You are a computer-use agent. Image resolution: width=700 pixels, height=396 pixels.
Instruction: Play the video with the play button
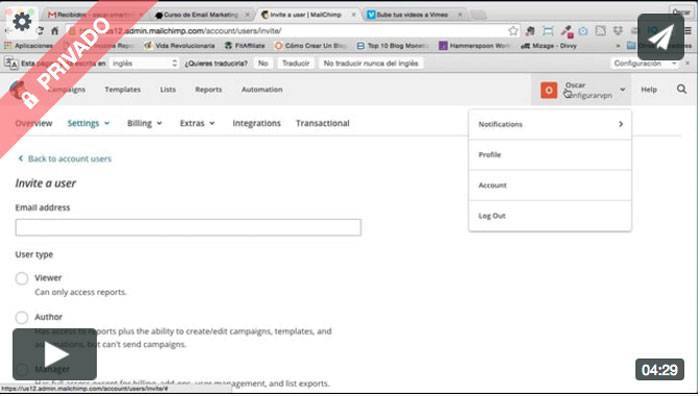(x=54, y=354)
